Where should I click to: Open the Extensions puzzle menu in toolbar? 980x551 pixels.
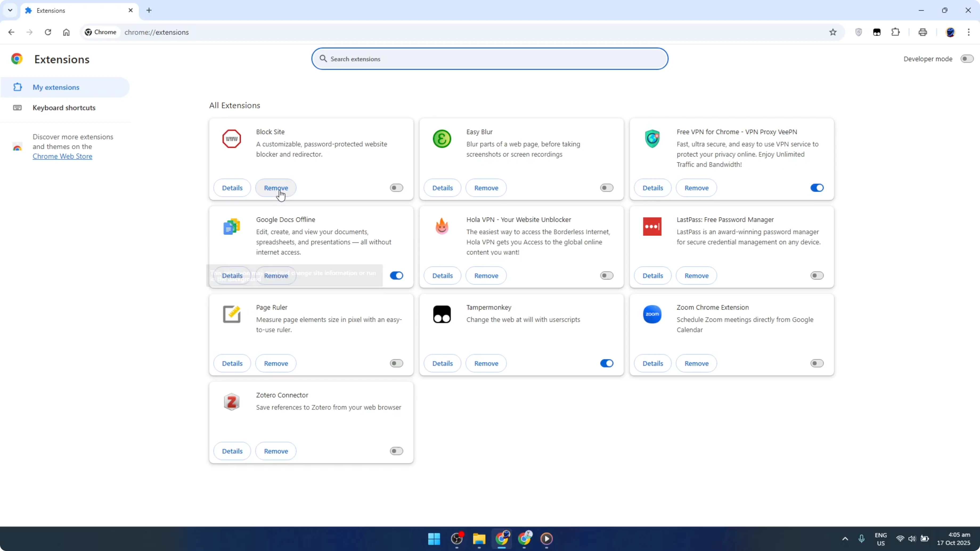[x=896, y=32]
